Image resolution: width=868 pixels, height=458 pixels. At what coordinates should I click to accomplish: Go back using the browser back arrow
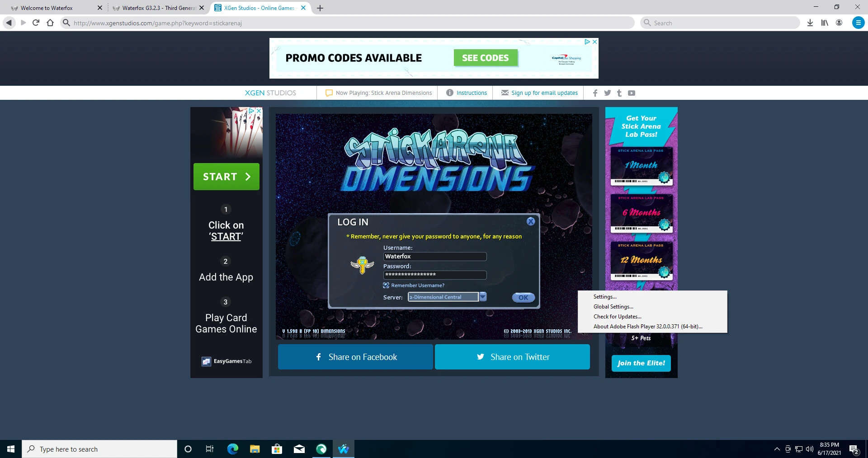tap(9, 23)
